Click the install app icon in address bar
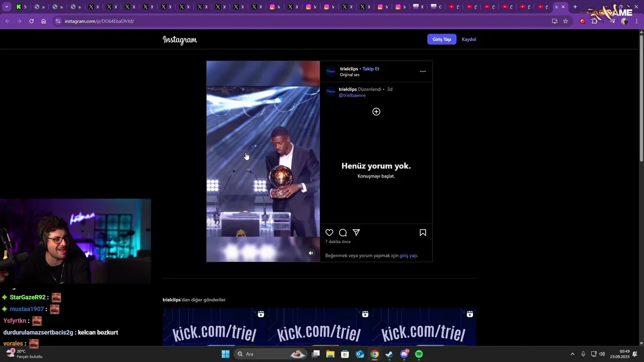 [554, 21]
